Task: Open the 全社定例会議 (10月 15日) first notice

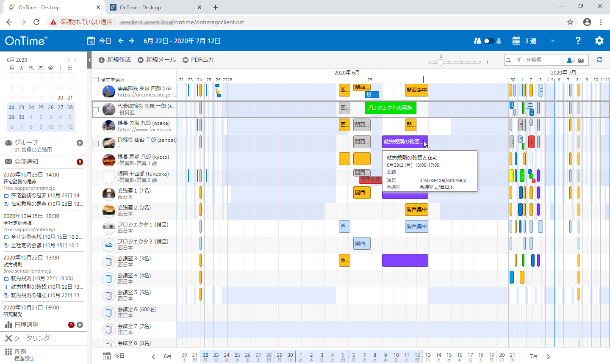Action: click(44, 237)
